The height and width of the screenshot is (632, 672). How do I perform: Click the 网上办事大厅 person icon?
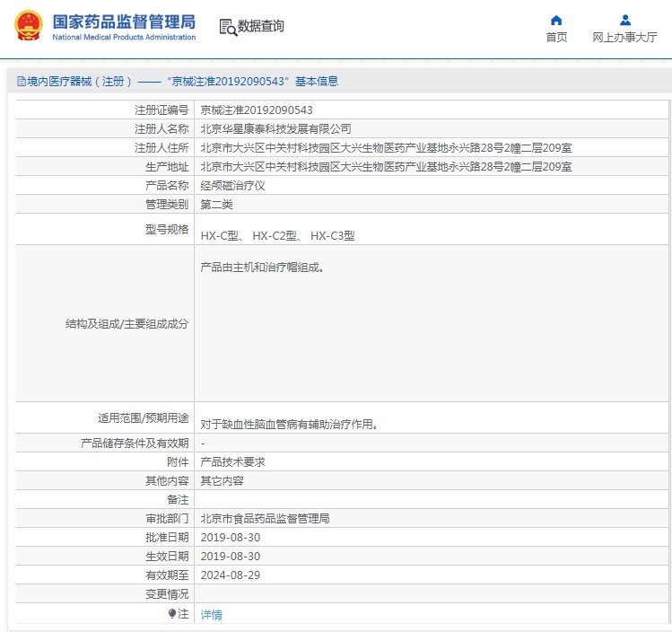point(625,20)
